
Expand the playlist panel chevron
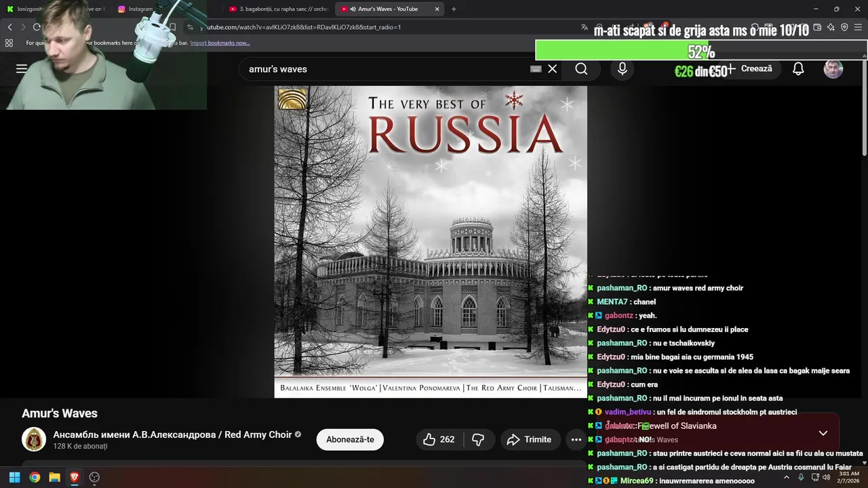(x=823, y=433)
